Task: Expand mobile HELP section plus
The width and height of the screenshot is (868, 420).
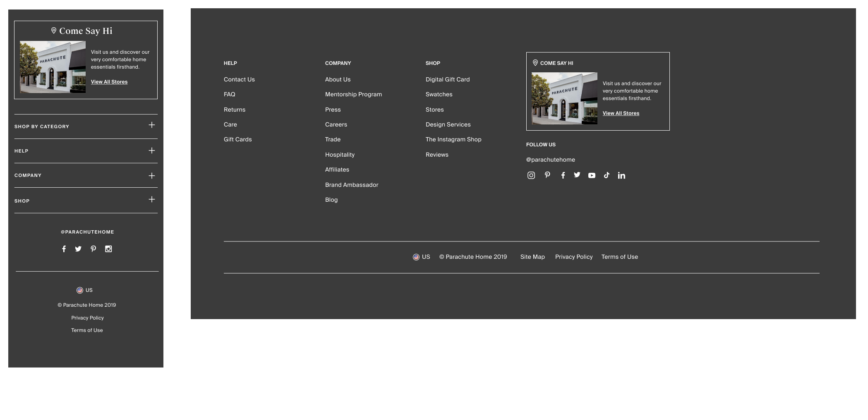Action: (x=152, y=150)
